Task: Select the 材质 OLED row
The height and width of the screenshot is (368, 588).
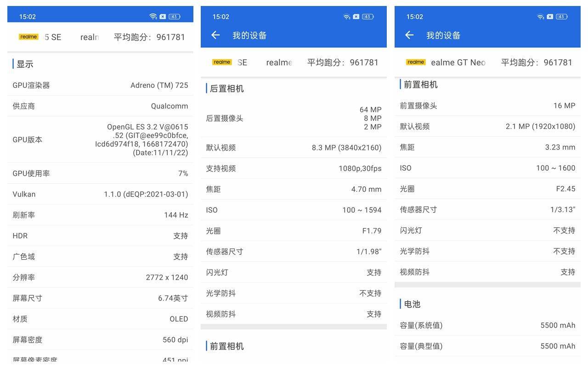Action: [100, 319]
